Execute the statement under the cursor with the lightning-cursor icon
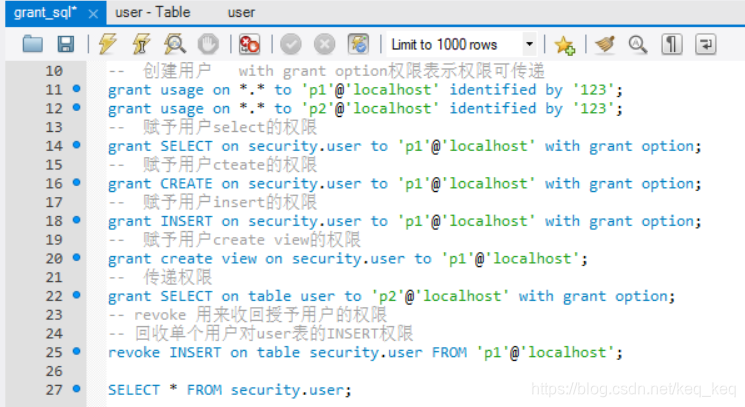 tap(141, 44)
